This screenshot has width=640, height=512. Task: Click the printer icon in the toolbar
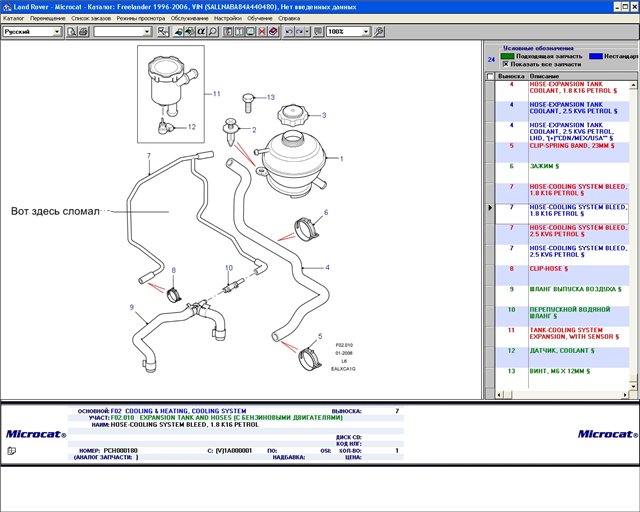[83, 31]
